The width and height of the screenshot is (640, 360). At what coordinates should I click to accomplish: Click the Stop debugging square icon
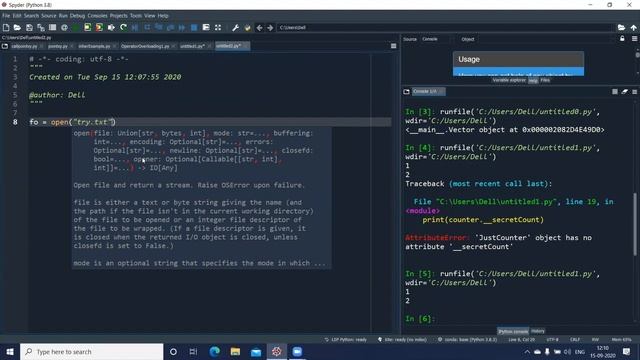point(194,27)
